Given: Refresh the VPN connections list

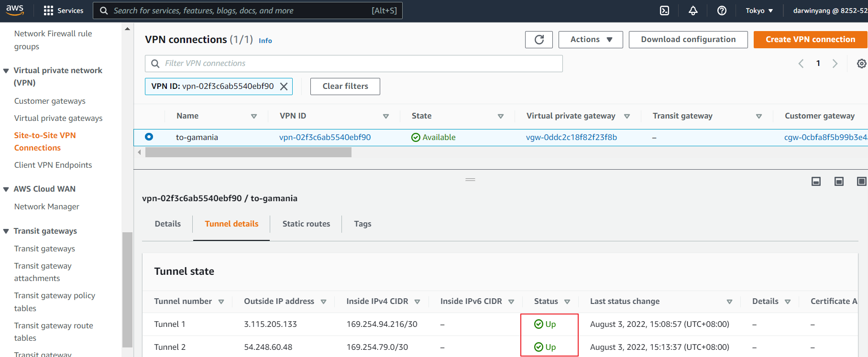Looking at the screenshot, I should (538, 40).
